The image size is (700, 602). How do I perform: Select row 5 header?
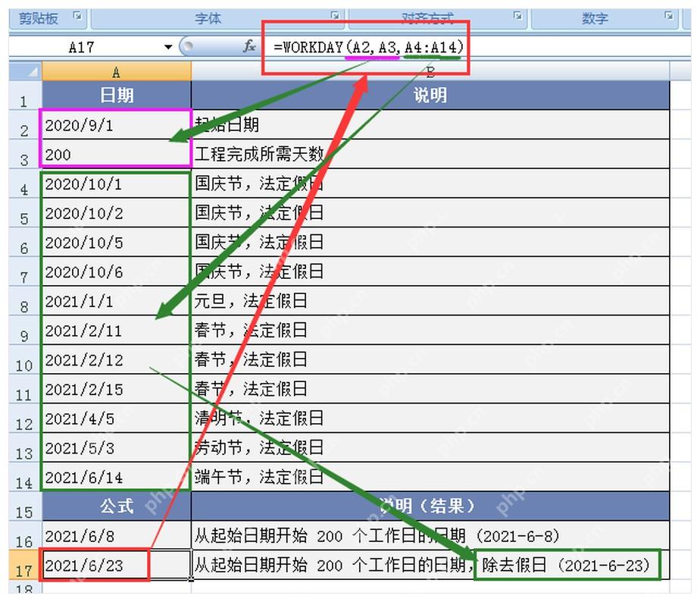pyautogui.click(x=26, y=213)
